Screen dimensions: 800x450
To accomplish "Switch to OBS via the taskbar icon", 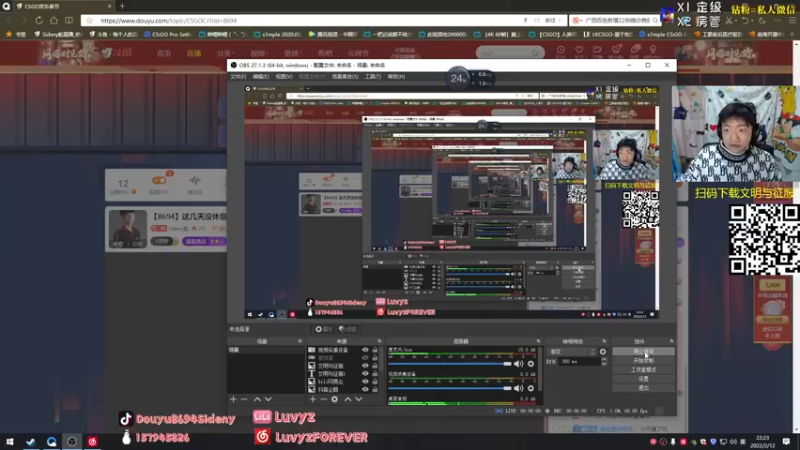I will [72, 441].
